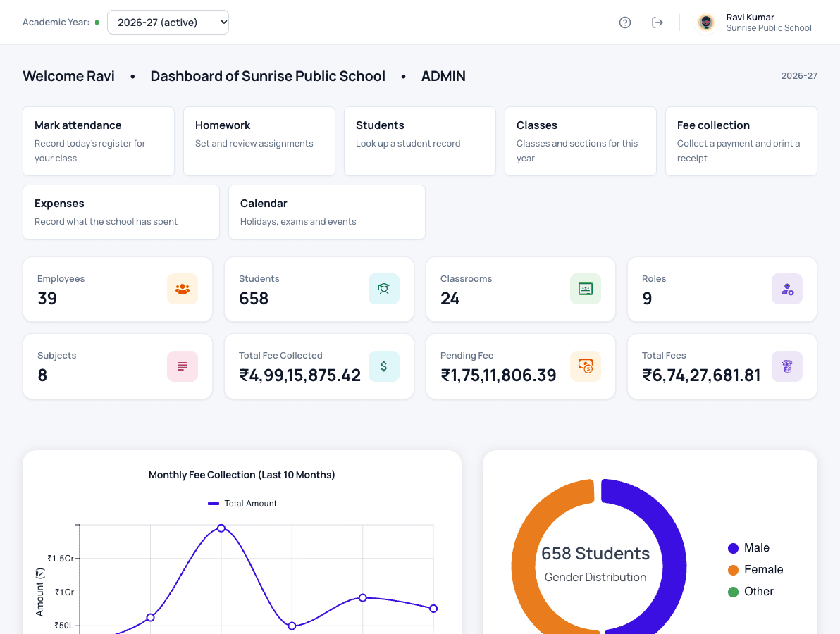Click the 2026-27 label at page right
This screenshot has height=634, width=840.
coord(798,76)
